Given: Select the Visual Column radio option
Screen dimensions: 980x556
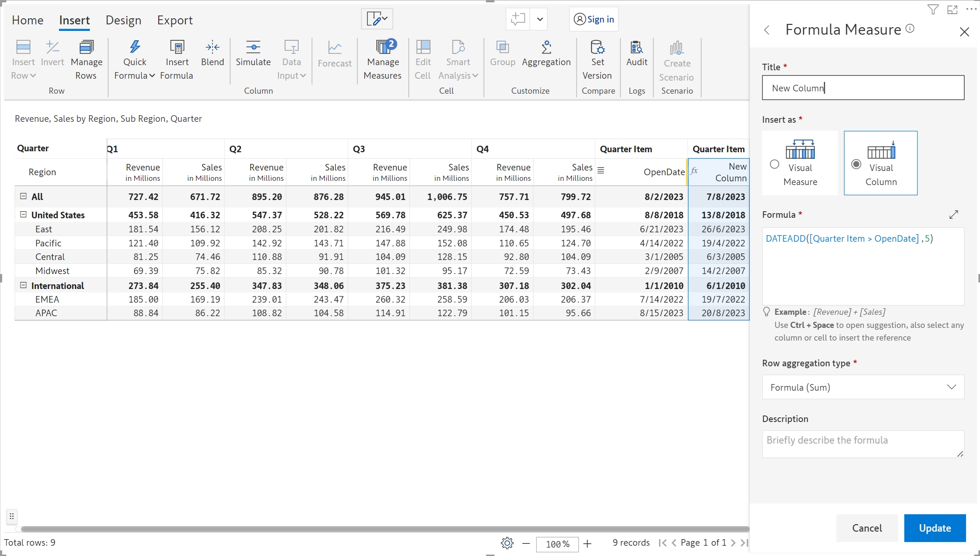Looking at the screenshot, I should [x=856, y=164].
